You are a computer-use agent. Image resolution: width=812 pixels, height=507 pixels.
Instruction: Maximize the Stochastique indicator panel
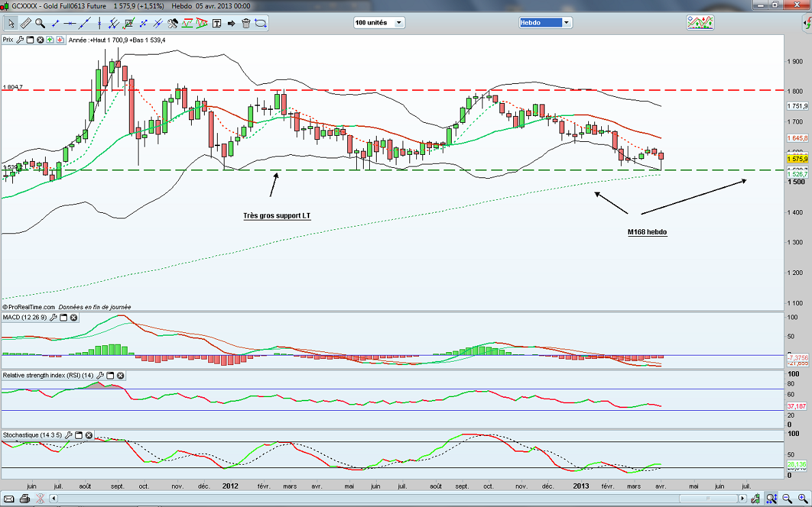point(77,434)
